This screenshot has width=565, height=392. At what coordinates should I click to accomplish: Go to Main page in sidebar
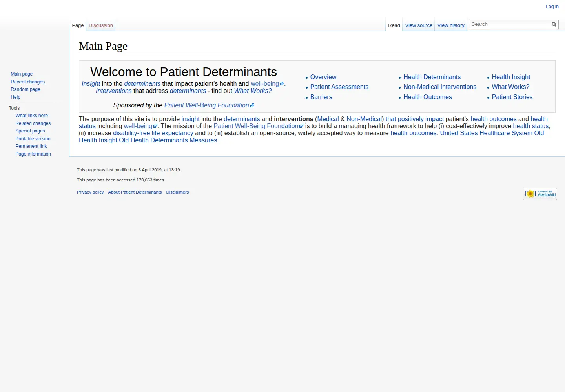tap(22, 74)
